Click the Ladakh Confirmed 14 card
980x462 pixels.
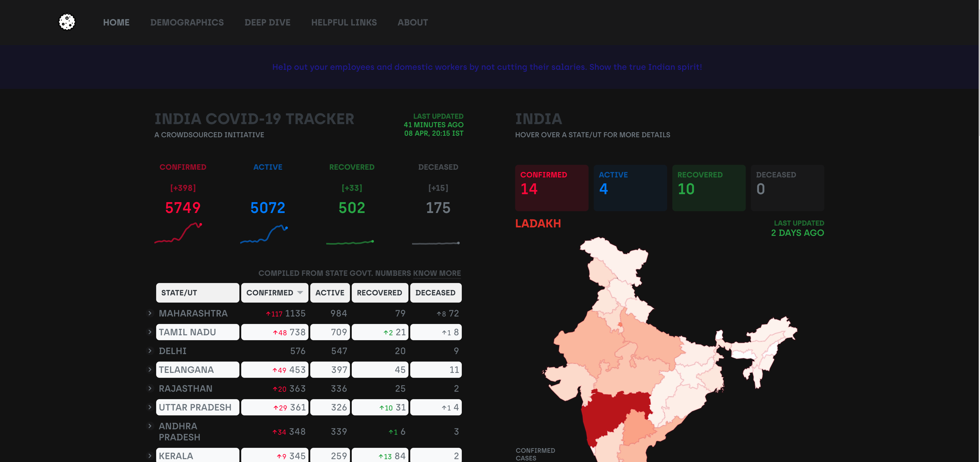(552, 188)
